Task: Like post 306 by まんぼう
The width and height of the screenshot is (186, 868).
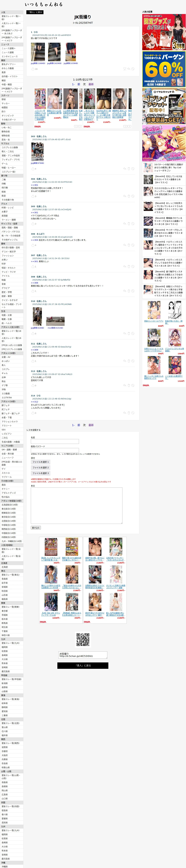Action: click(33, 245)
